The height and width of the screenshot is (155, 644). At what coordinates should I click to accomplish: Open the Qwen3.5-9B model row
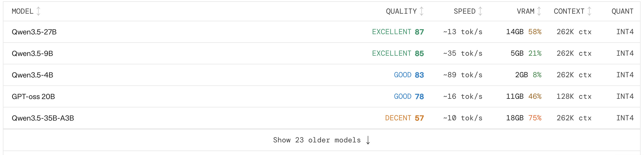tap(322, 53)
